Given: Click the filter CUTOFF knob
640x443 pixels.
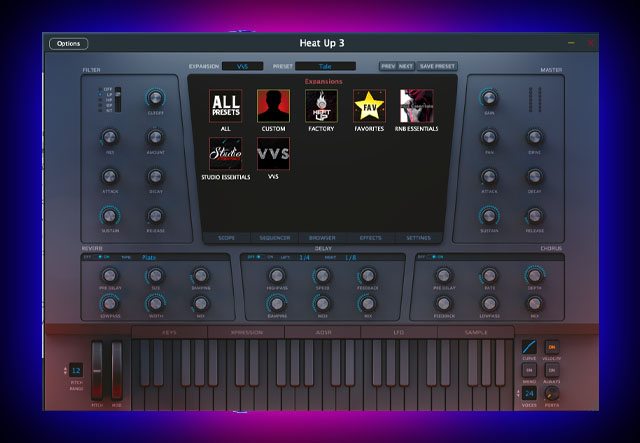Looking at the screenshot, I should [x=155, y=98].
